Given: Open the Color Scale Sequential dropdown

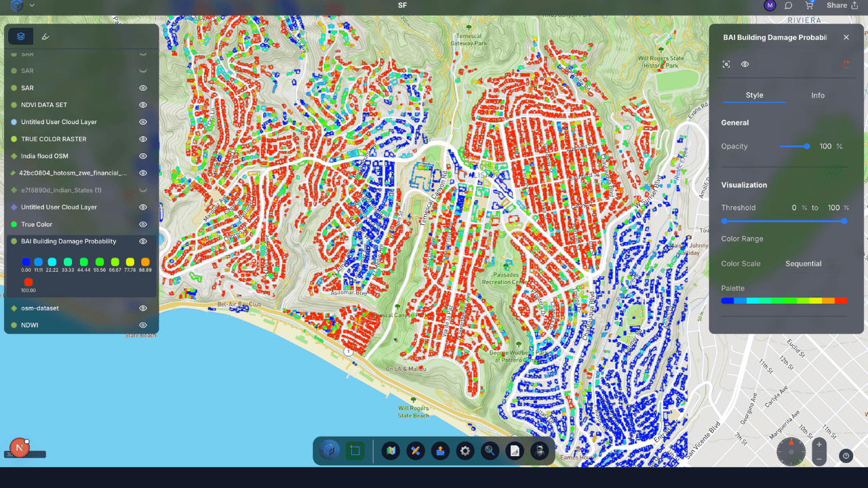Looking at the screenshot, I should coord(810,264).
